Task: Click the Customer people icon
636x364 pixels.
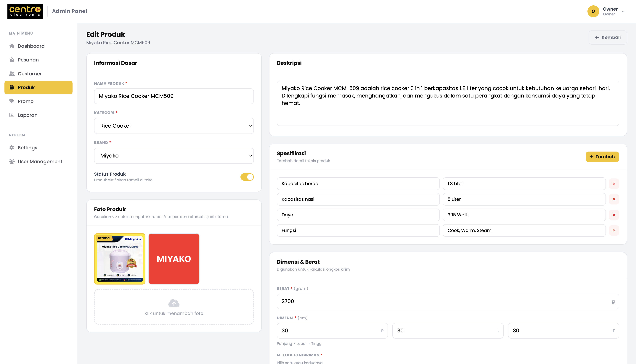Action: pyautogui.click(x=12, y=74)
